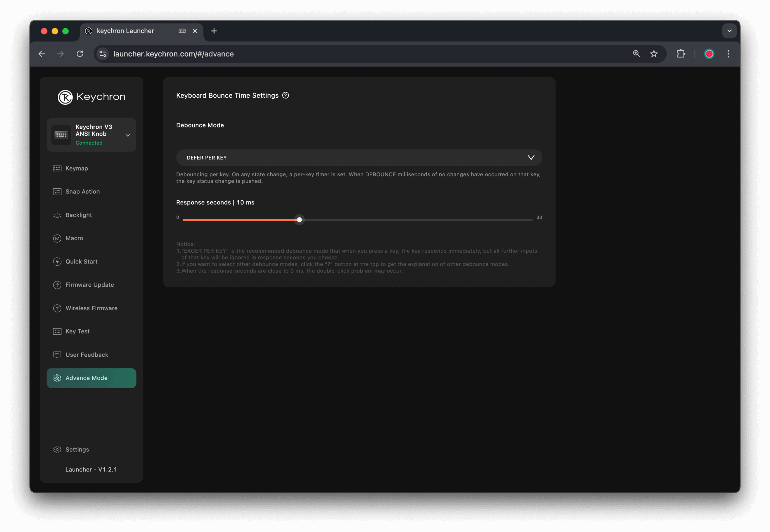The width and height of the screenshot is (770, 532).
Task: Open Settings in the sidebar
Action: click(x=91, y=449)
